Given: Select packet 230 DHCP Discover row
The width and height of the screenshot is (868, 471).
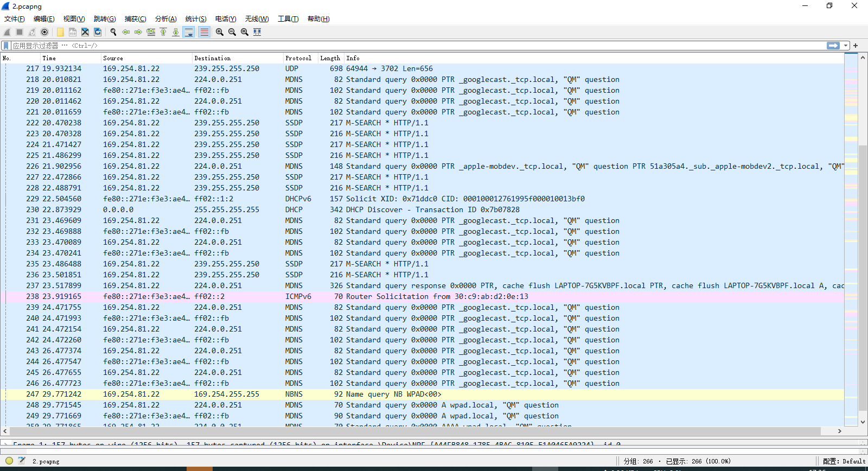Looking at the screenshot, I should (x=423, y=210).
